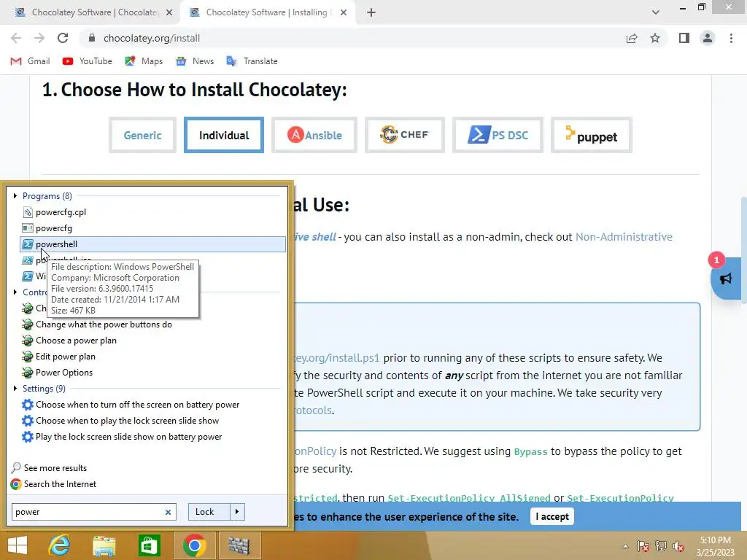Open the YouTube bookmark
Viewport: 747px width, 560px height.
88,61
